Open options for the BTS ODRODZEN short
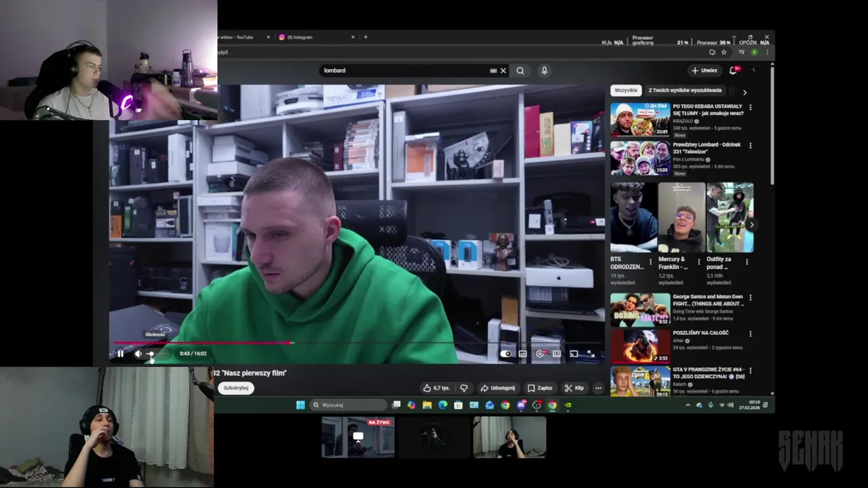Viewport: 868px width, 488px height. pos(650,262)
